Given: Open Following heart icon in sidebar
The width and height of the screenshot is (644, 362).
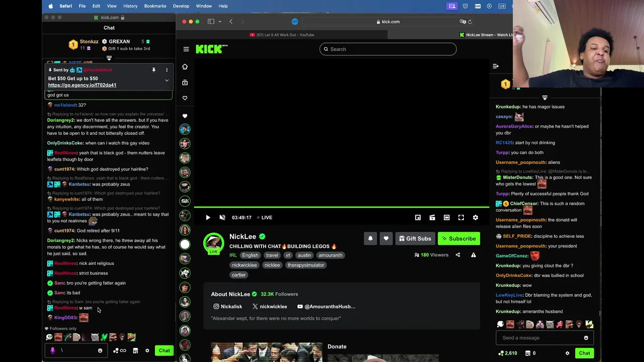Looking at the screenshot, I should [185, 98].
